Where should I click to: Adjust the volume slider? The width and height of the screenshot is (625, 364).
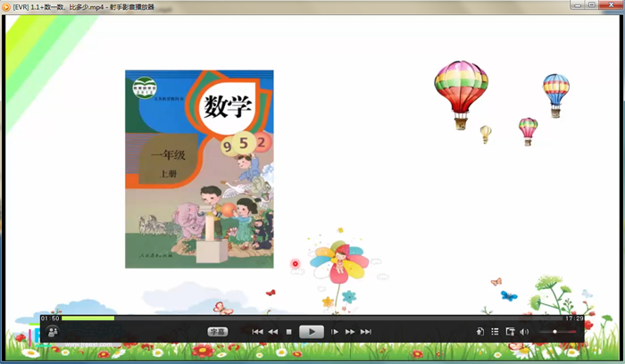pos(557,332)
